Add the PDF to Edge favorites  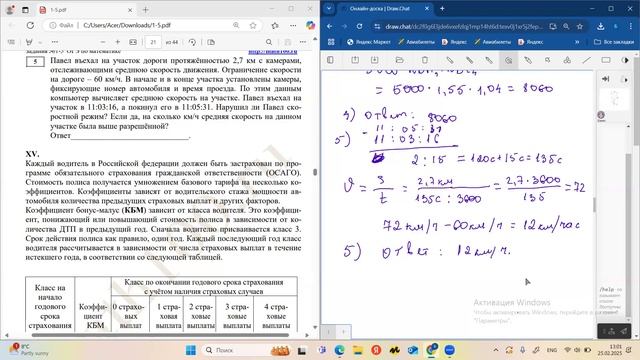[x=253, y=25]
